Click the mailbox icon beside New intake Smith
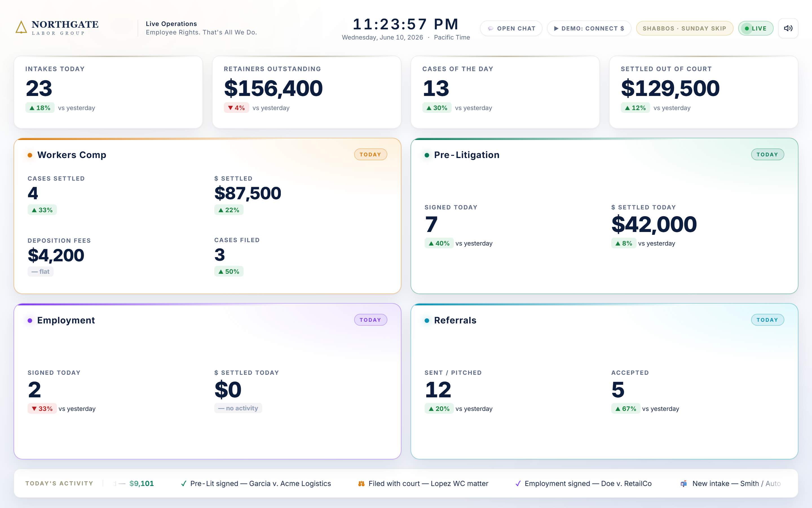 click(x=683, y=483)
